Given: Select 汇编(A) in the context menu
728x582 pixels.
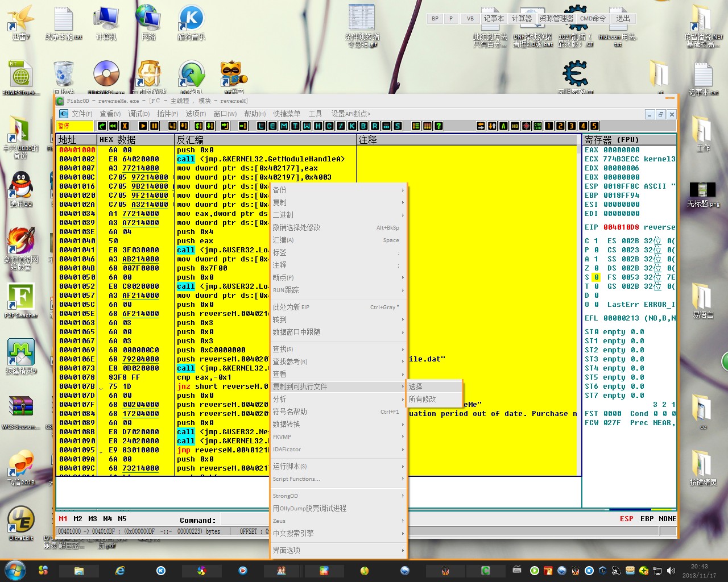Looking at the screenshot, I should point(338,240).
